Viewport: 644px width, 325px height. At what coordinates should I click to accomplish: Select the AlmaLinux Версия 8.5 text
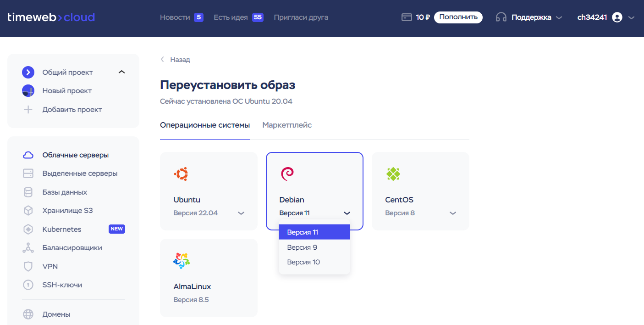[x=191, y=300]
